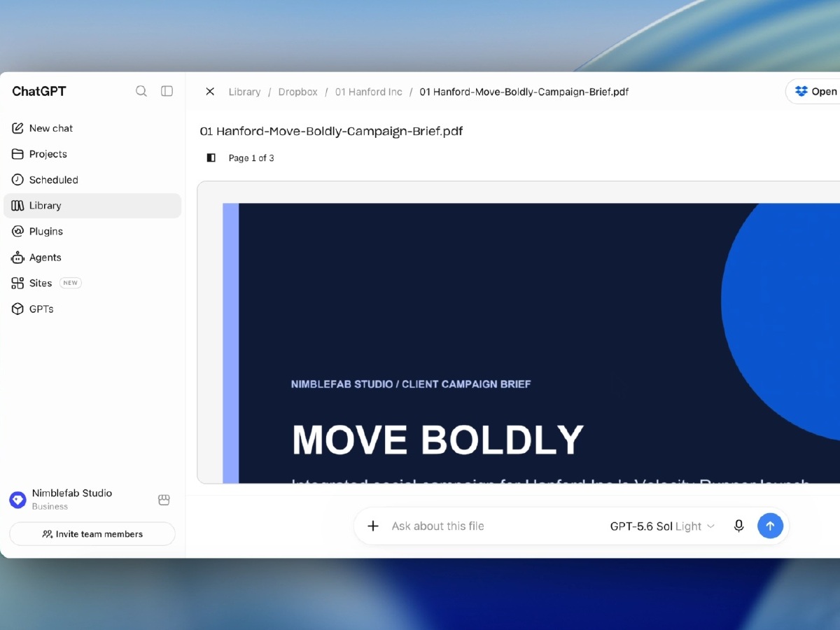Click the PDF file name in breadcrumb
The width and height of the screenshot is (840, 630).
524,92
